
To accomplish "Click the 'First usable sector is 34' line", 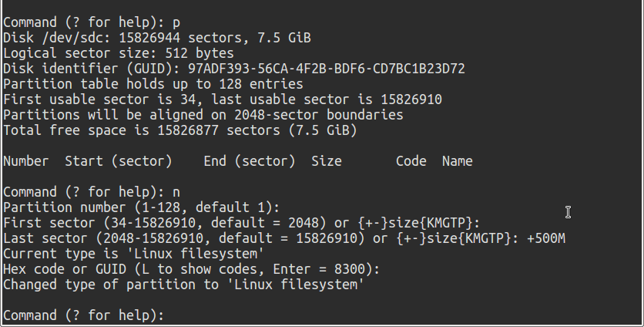I will pos(222,99).
